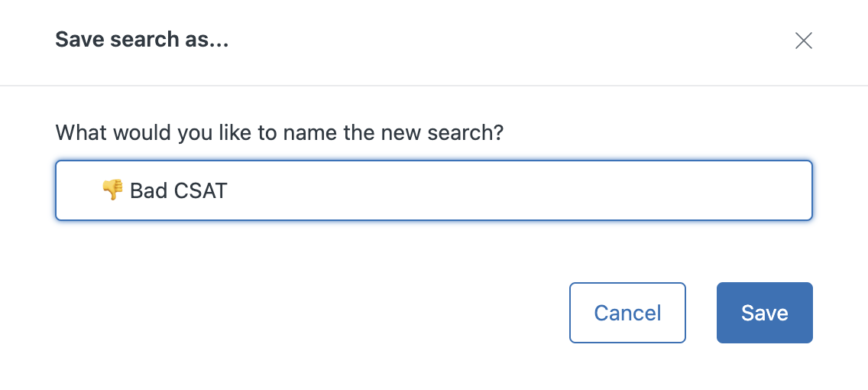Click the word "CSAT" in the text box
The image size is (868, 390).
pyautogui.click(x=200, y=190)
